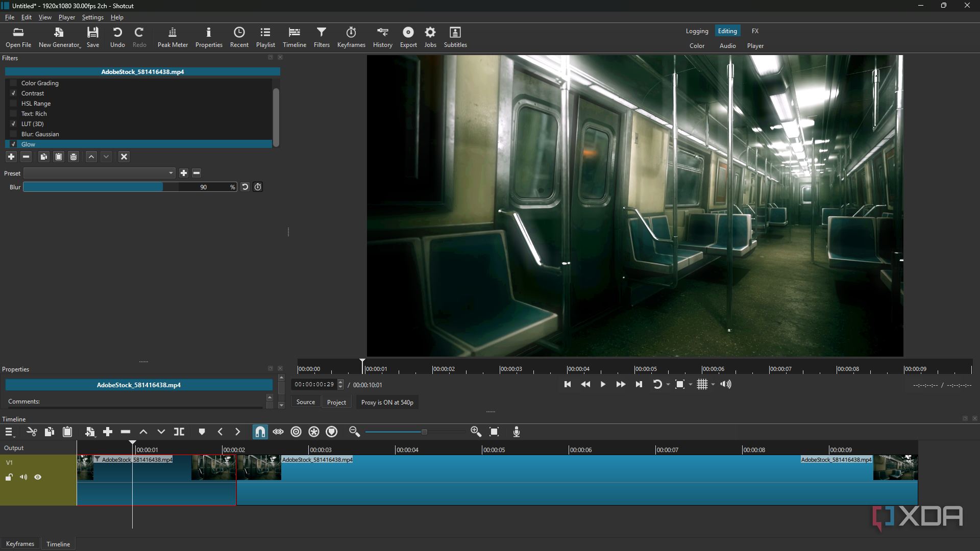The image size is (980, 551).
Task: Enable the Text: Rich filter checkbox
Action: tap(14, 113)
